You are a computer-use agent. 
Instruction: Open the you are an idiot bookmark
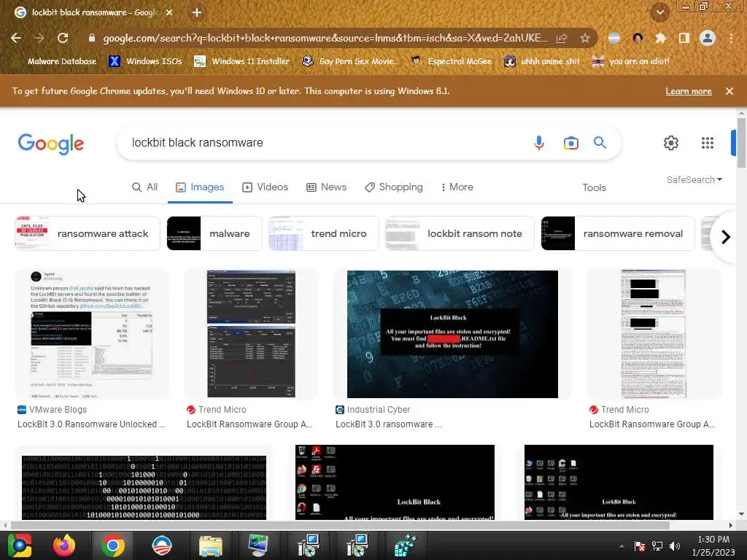click(x=631, y=61)
